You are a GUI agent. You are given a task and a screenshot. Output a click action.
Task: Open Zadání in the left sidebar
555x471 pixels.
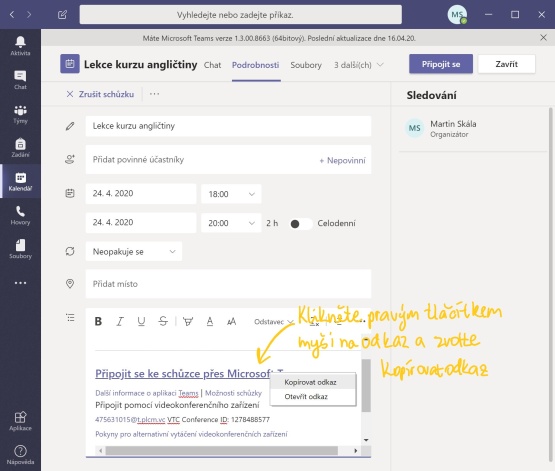20,148
